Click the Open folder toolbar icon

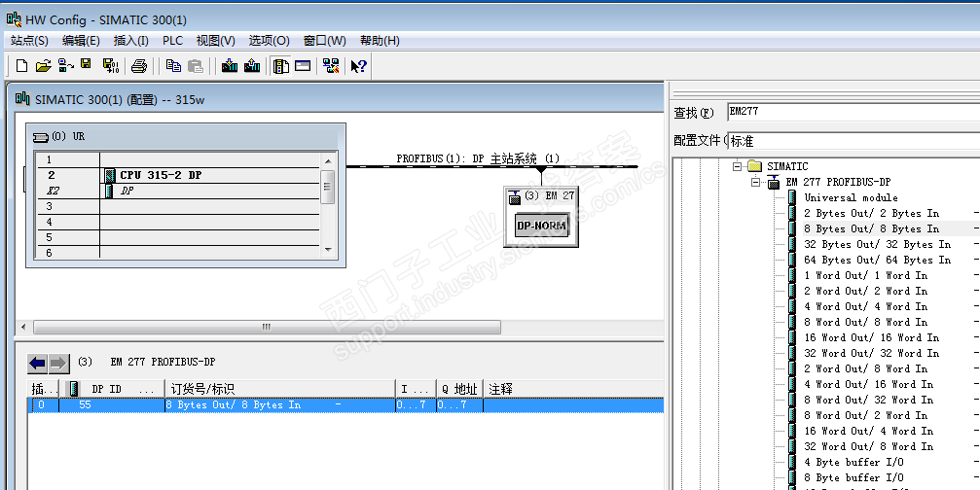(x=43, y=66)
